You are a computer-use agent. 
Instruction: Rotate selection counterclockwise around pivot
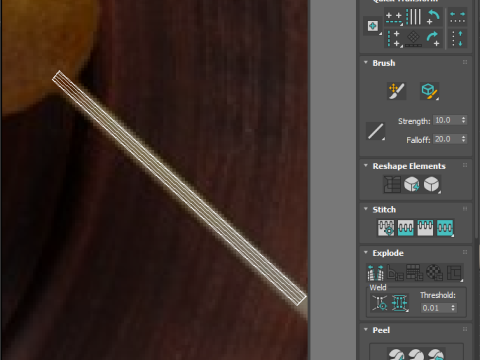(433, 17)
